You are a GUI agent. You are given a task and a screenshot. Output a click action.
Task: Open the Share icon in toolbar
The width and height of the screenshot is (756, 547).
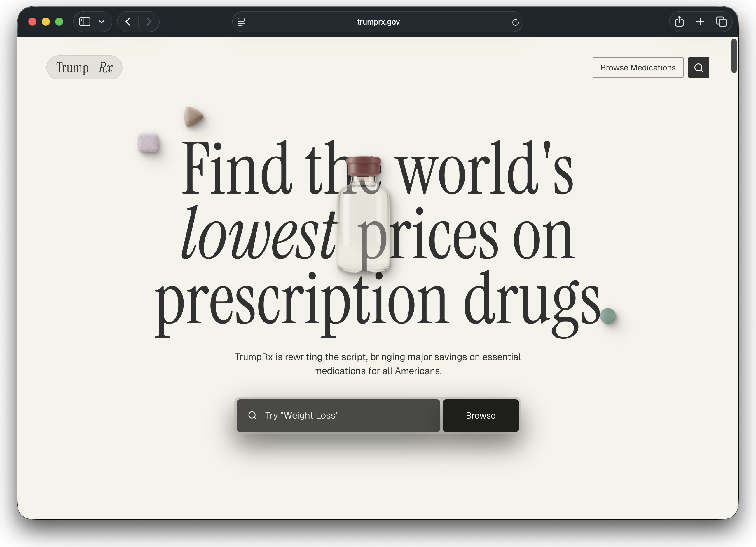679,22
